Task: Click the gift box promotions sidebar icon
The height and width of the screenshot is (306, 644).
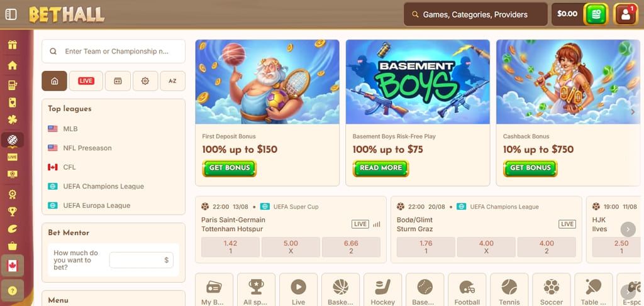Action: (13, 45)
